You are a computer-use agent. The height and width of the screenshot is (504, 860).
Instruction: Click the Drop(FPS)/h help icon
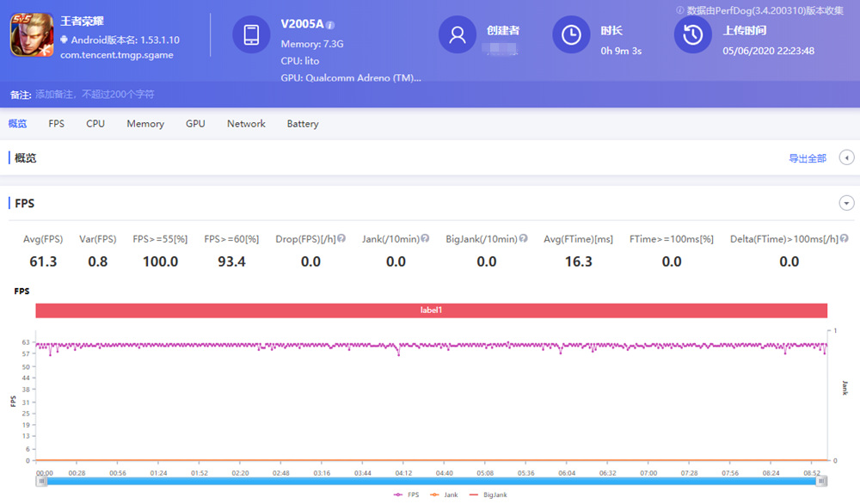(341, 239)
